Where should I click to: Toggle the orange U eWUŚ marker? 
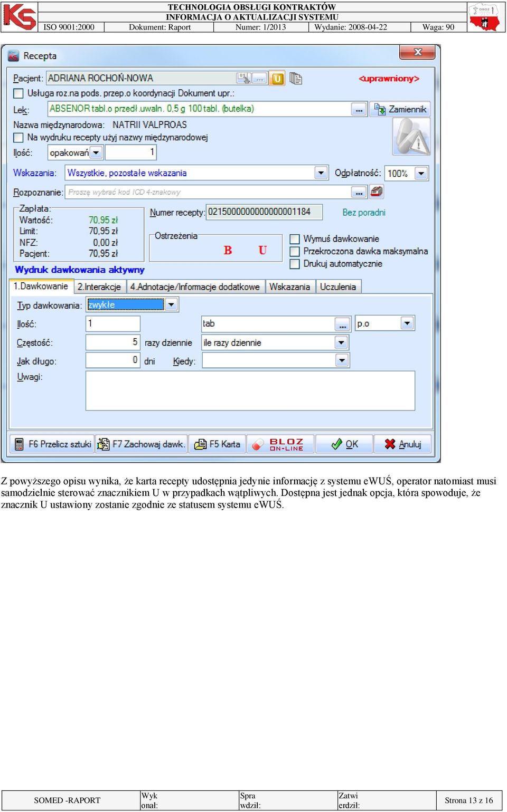point(277,79)
